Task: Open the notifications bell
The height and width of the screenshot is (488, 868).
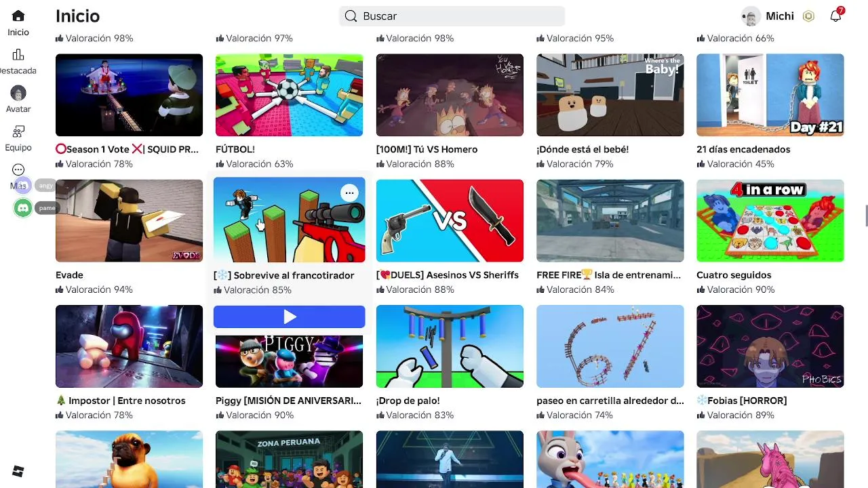Action: click(836, 16)
